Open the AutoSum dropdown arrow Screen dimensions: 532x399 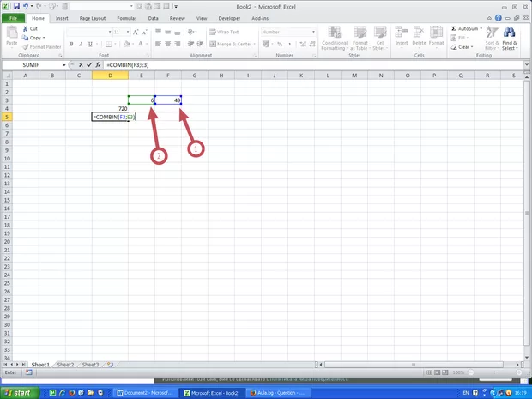click(x=481, y=28)
